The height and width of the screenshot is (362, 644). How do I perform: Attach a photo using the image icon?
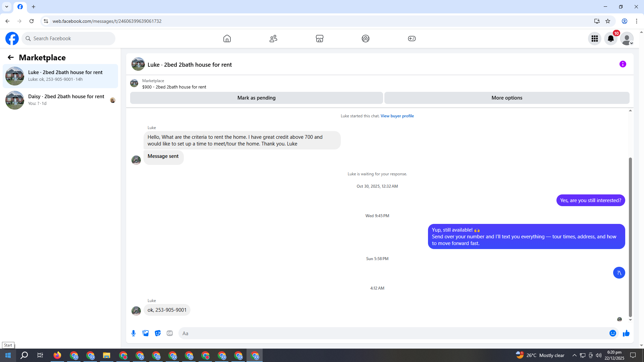coord(146,333)
